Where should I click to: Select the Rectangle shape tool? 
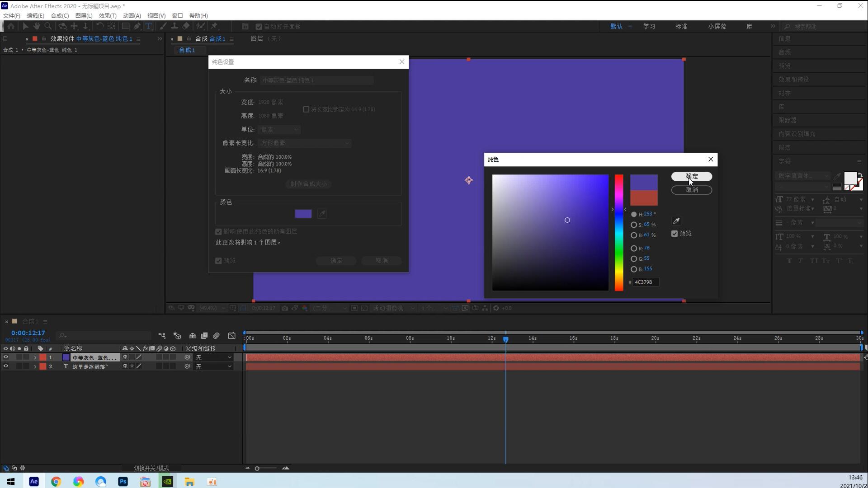click(x=126, y=26)
